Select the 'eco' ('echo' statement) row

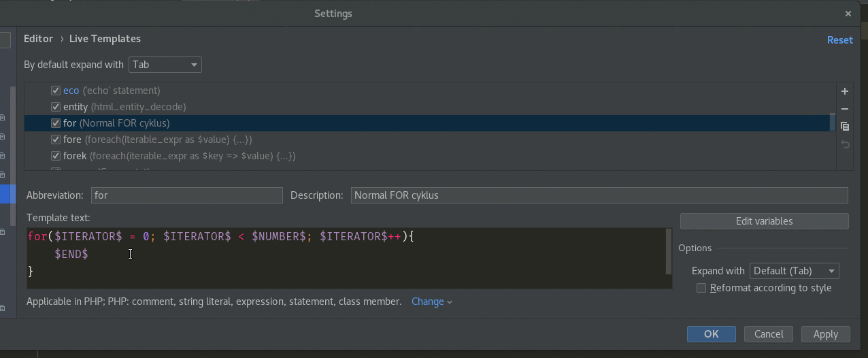coord(429,91)
